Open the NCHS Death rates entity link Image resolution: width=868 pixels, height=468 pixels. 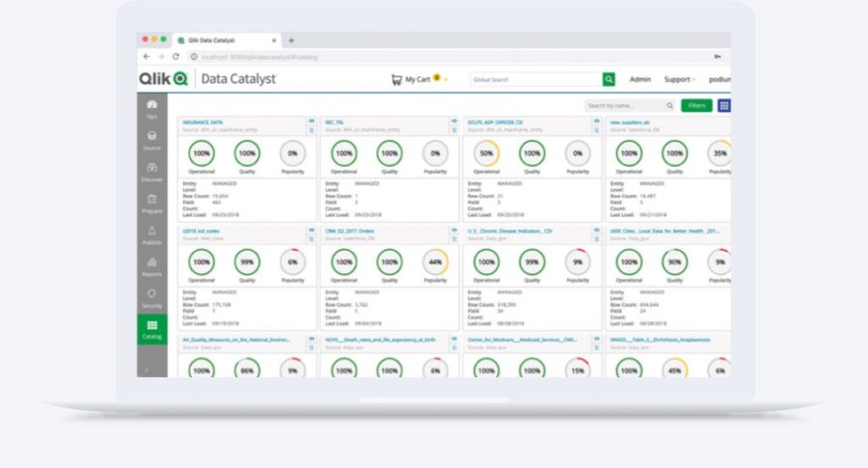pyautogui.click(x=380, y=340)
